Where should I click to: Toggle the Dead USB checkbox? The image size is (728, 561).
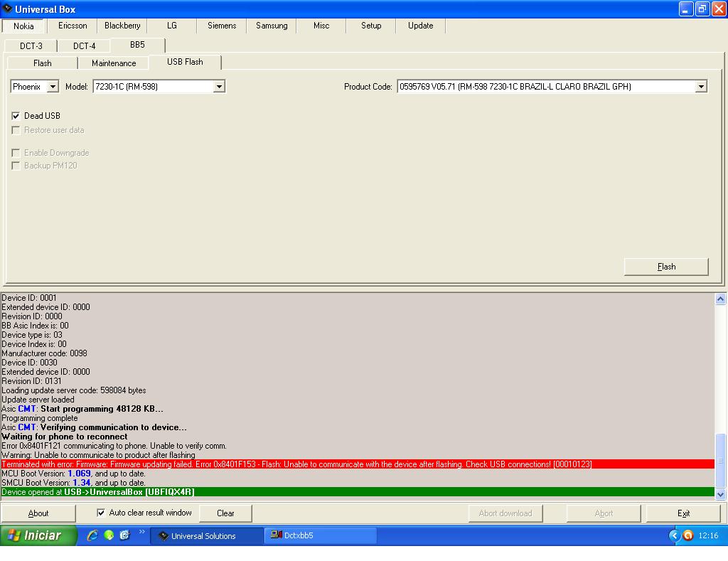tap(16, 116)
